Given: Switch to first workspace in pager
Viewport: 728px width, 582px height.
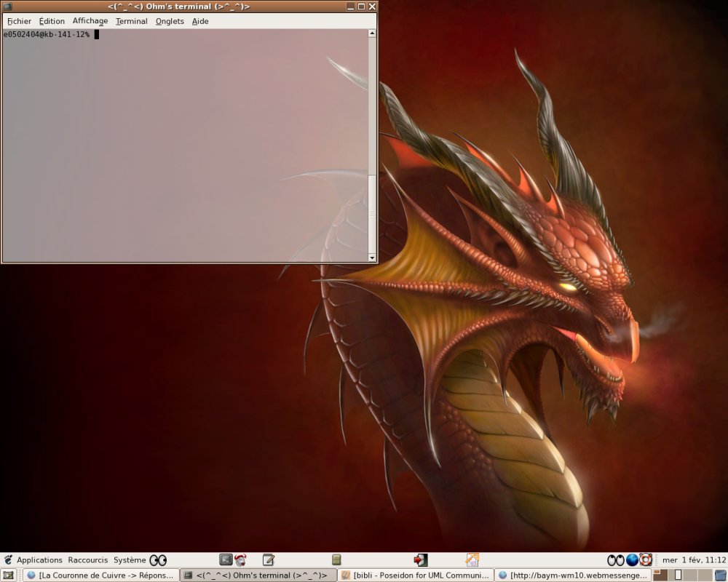Looking at the screenshot, I should pos(661,575).
